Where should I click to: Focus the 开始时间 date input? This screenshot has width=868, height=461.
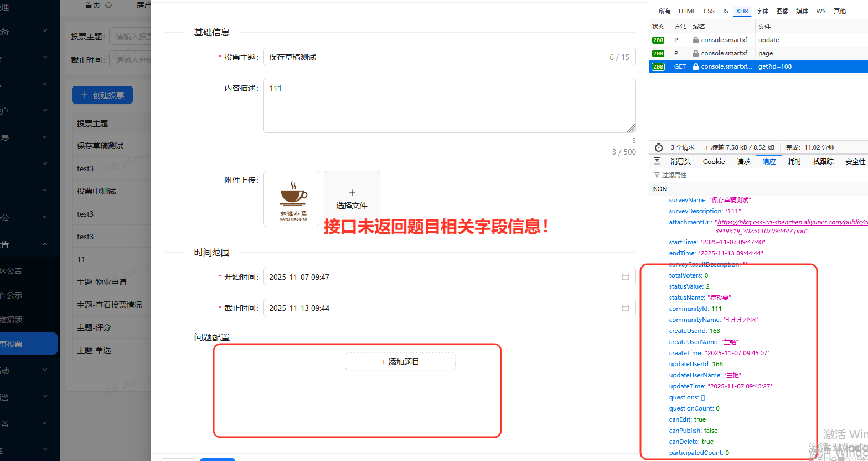[x=449, y=276]
